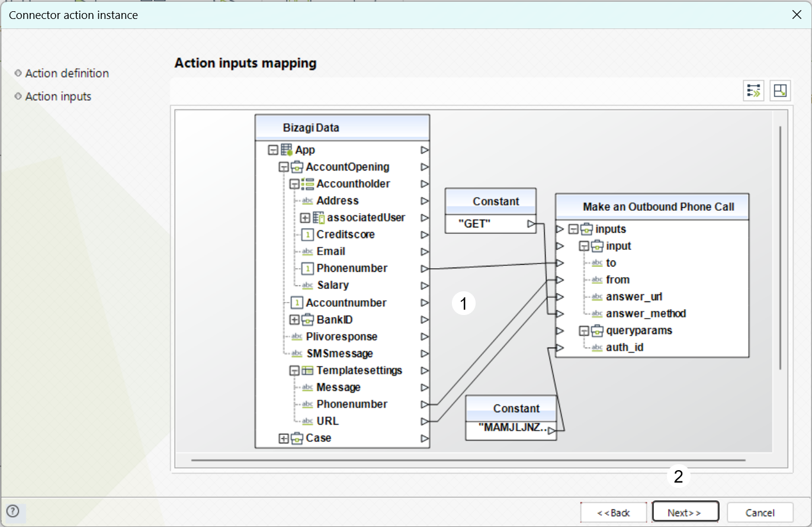Click the input arrow beside auth_id
812x527 pixels.
coord(560,348)
